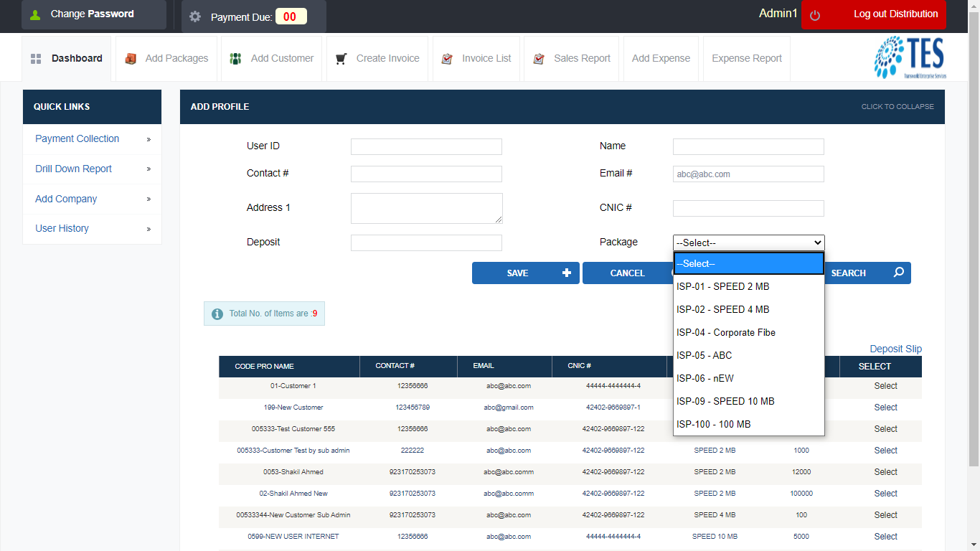The height and width of the screenshot is (551, 980).
Task: Expand the Drill Down Report arrow
Action: (x=149, y=169)
